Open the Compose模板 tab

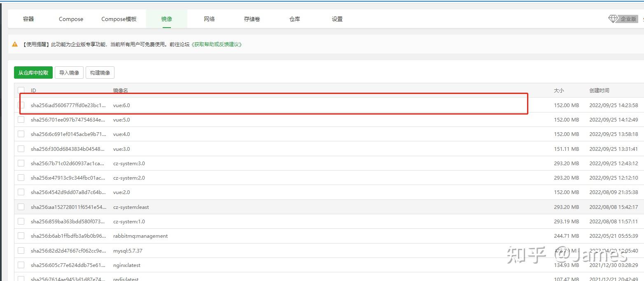[x=119, y=19]
